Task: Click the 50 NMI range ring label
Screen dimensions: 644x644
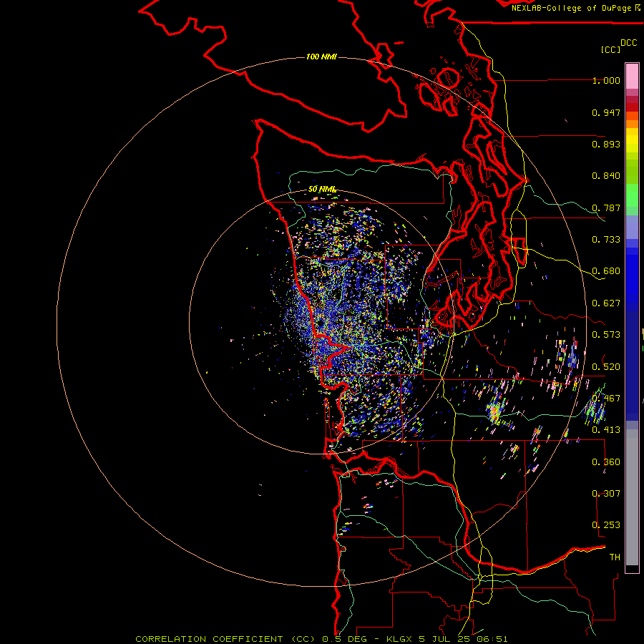Action: click(323, 190)
